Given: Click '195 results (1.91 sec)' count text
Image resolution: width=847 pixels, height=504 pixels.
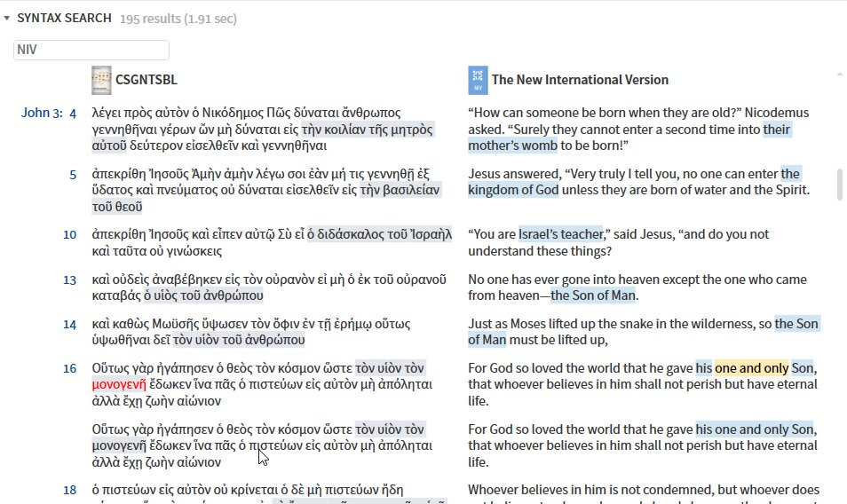Looking at the screenshot, I should (178, 19).
